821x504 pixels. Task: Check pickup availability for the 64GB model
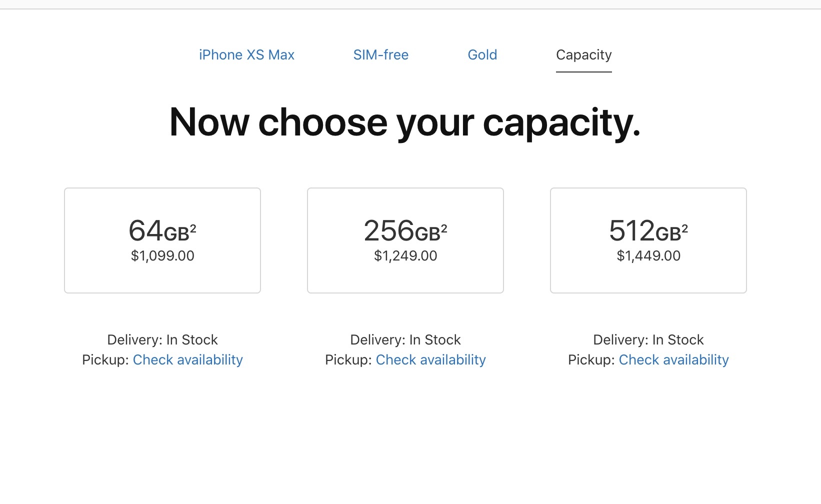click(x=187, y=360)
